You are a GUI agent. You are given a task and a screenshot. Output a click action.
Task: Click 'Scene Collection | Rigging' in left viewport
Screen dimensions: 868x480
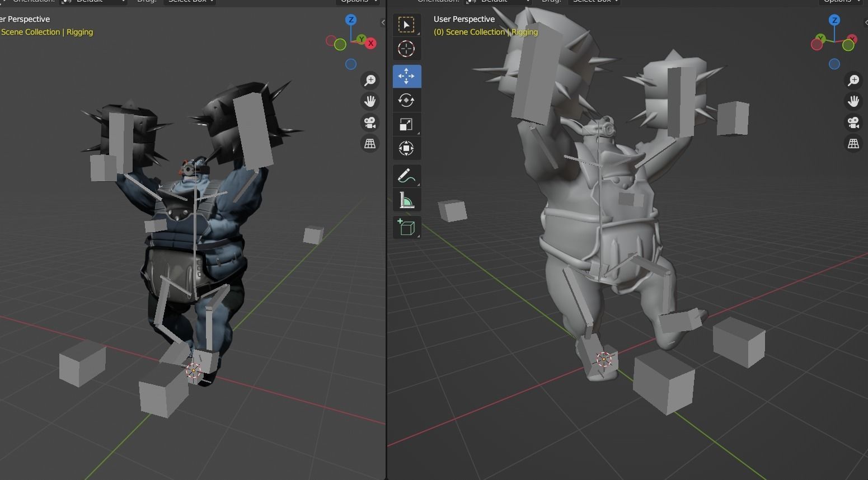point(47,32)
